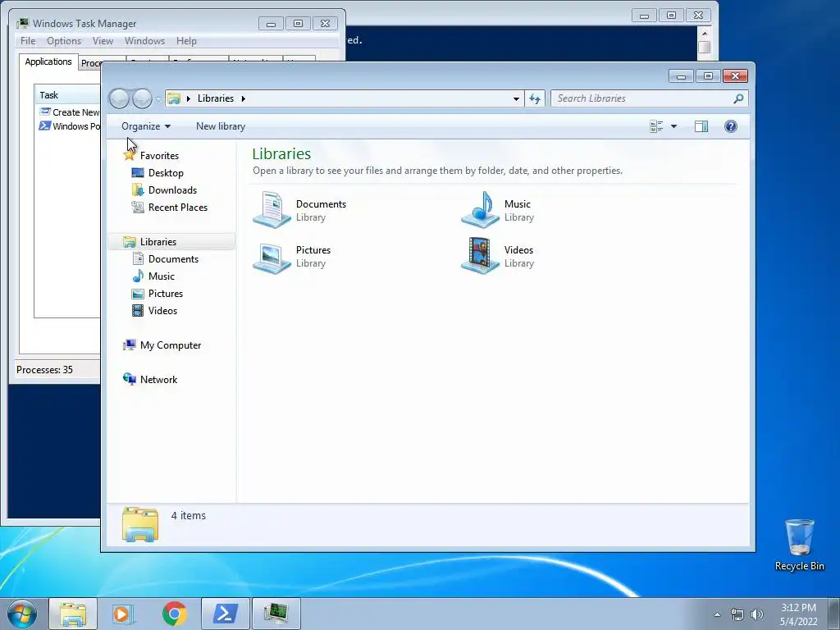The width and height of the screenshot is (840, 630).
Task: Click the arrow before Libraries in breadcrumb
Action: pos(189,98)
